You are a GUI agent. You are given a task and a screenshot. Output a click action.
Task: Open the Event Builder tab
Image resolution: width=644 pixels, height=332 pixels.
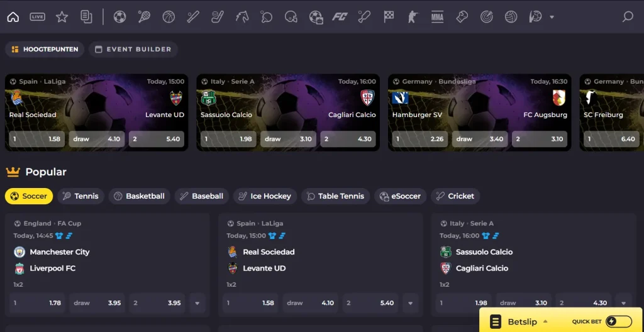coord(133,49)
